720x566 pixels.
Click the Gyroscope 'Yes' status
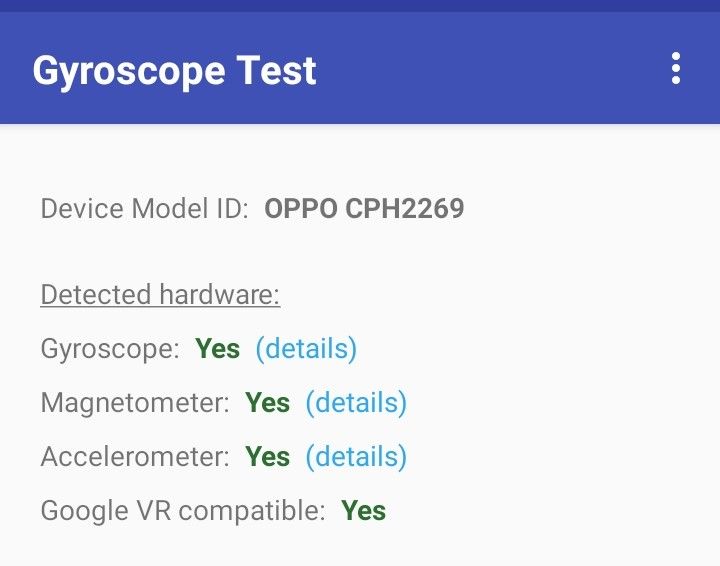pyautogui.click(x=218, y=348)
